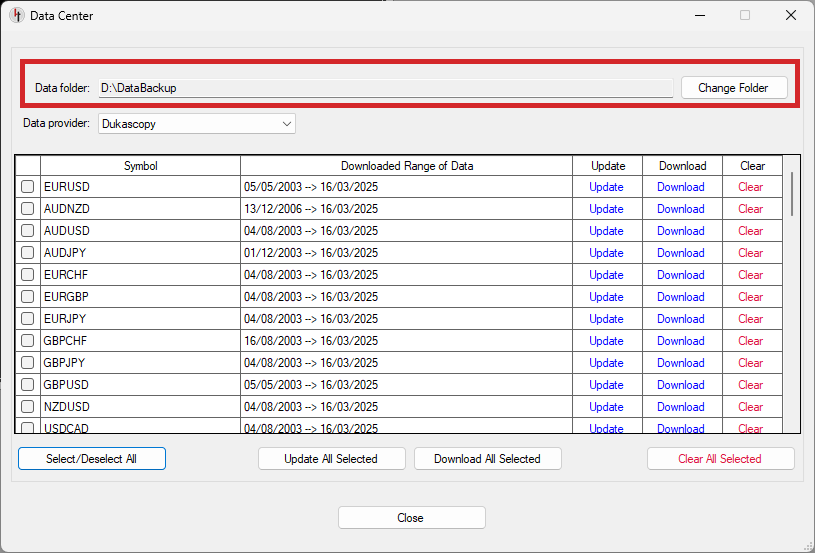Download AUDNZD data
This screenshot has width=815, height=553.
click(x=681, y=208)
